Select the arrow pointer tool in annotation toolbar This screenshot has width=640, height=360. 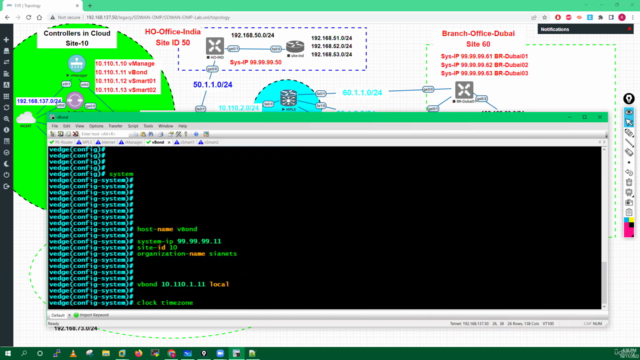(x=629, y=122)
